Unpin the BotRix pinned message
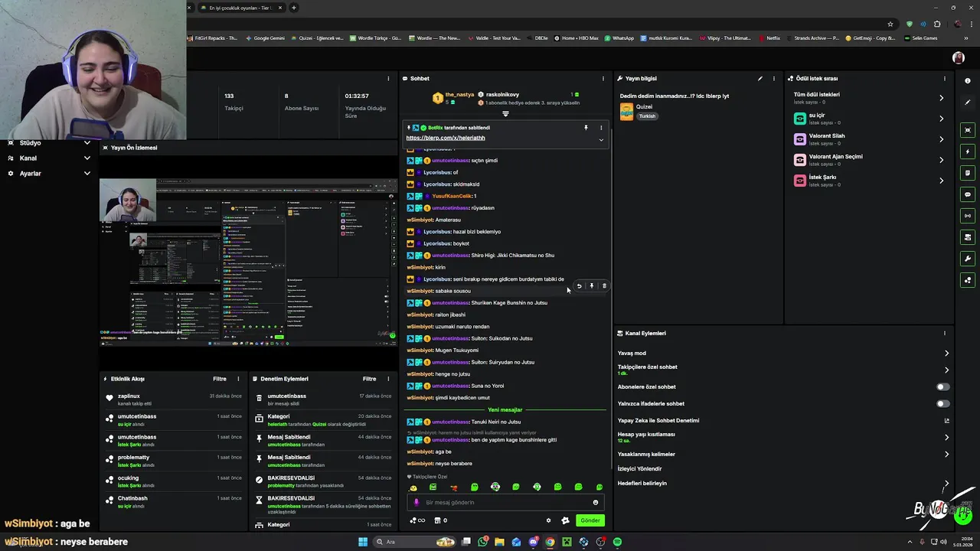 point(586,128)
